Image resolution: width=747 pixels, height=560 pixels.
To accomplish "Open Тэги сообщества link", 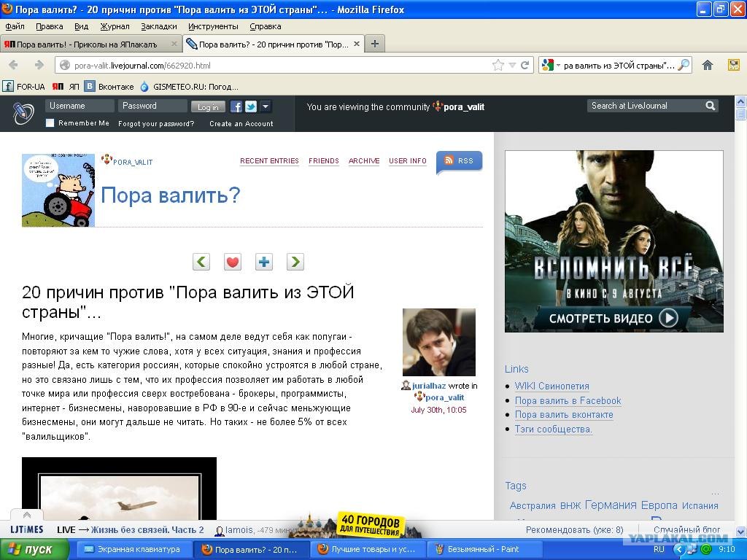I will pos(553,429).
